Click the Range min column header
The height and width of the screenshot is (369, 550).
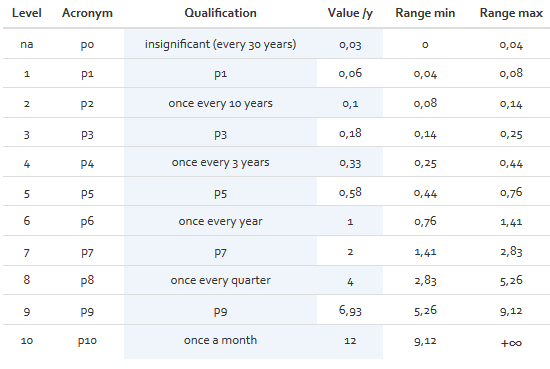pos(425,13)
